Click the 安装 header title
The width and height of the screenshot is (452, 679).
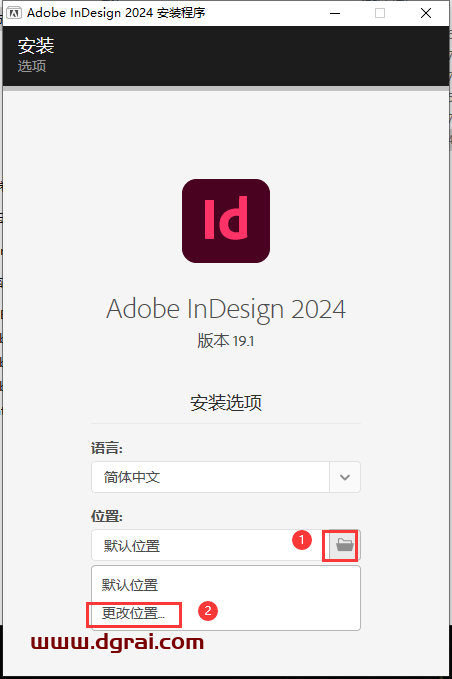(36, 46)
